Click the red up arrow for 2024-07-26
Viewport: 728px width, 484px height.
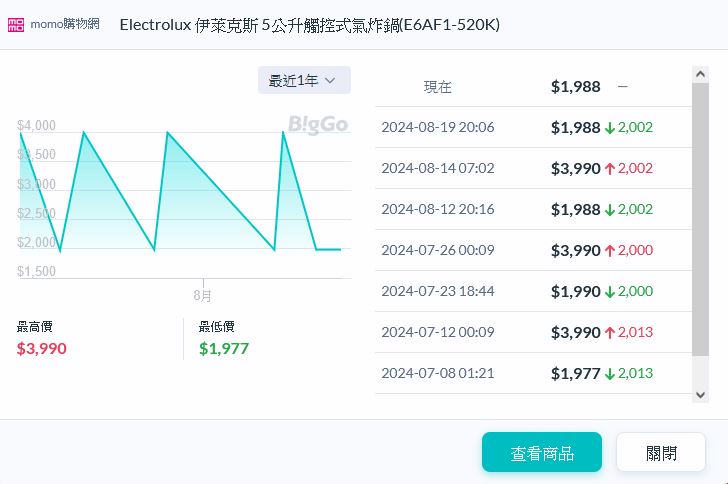click(610, 251)
